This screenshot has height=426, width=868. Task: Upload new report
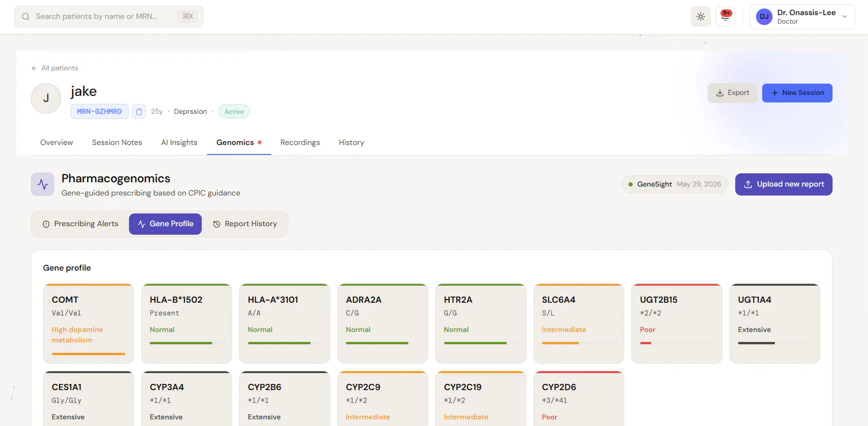(x=784, y=184)
